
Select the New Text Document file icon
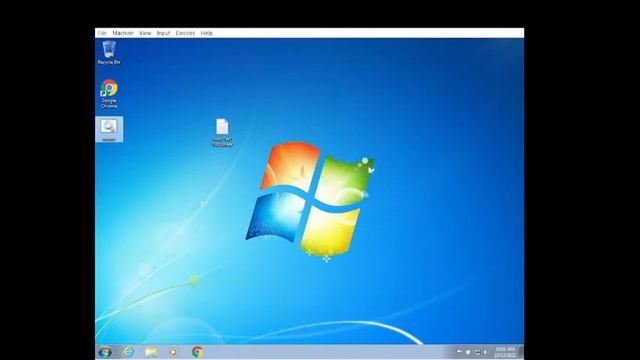[x=222, y=133]
